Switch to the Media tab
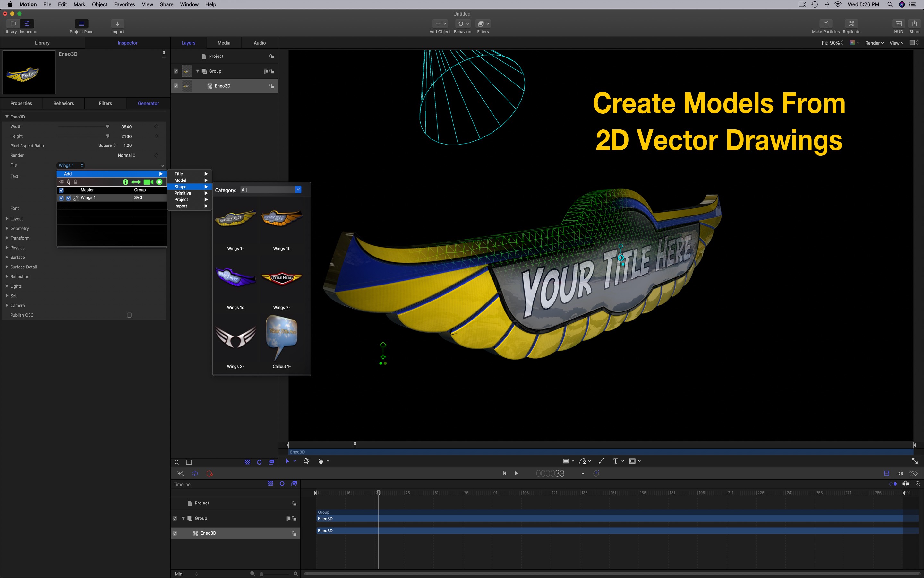 pyautogui.click(x=224, y=43)
